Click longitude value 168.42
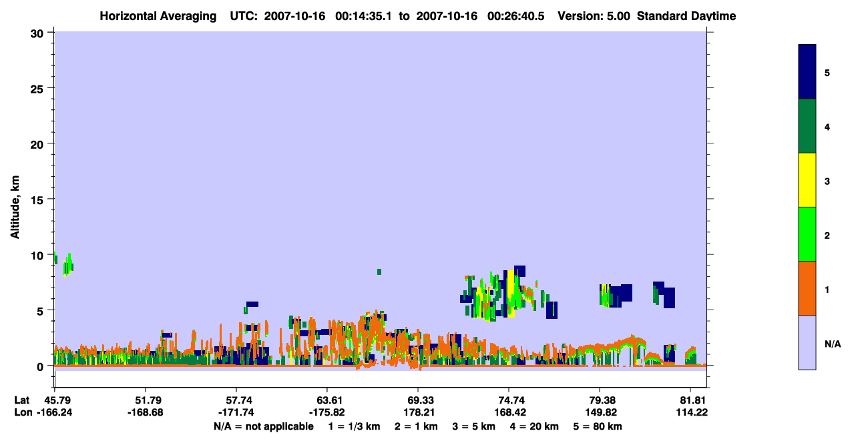Screen dimensions: 868x445 click(x=509, y=412)
